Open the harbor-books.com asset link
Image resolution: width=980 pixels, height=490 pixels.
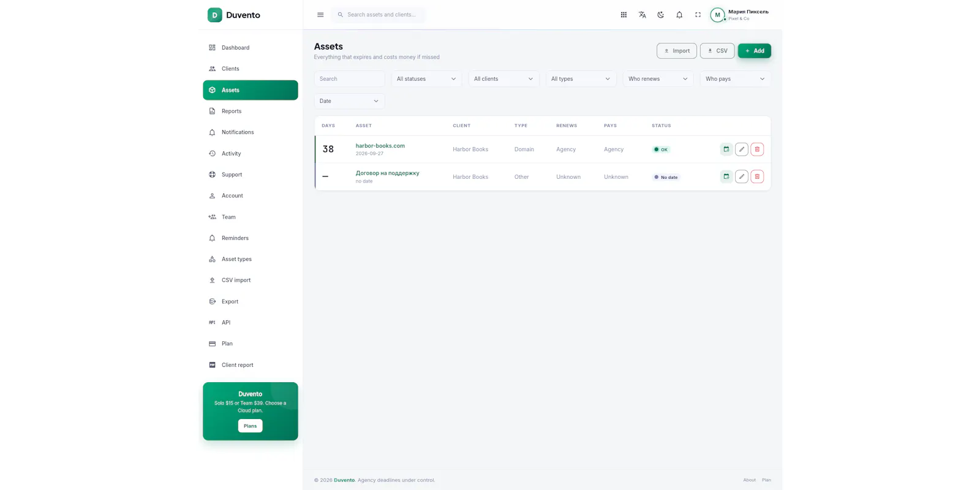tap(380, 146)
